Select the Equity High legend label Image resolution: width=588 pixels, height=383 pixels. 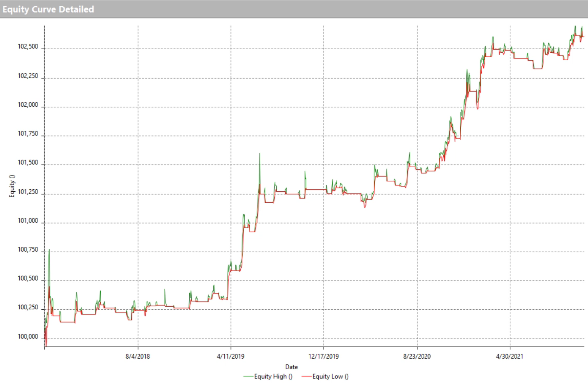[x=273, y=376]
